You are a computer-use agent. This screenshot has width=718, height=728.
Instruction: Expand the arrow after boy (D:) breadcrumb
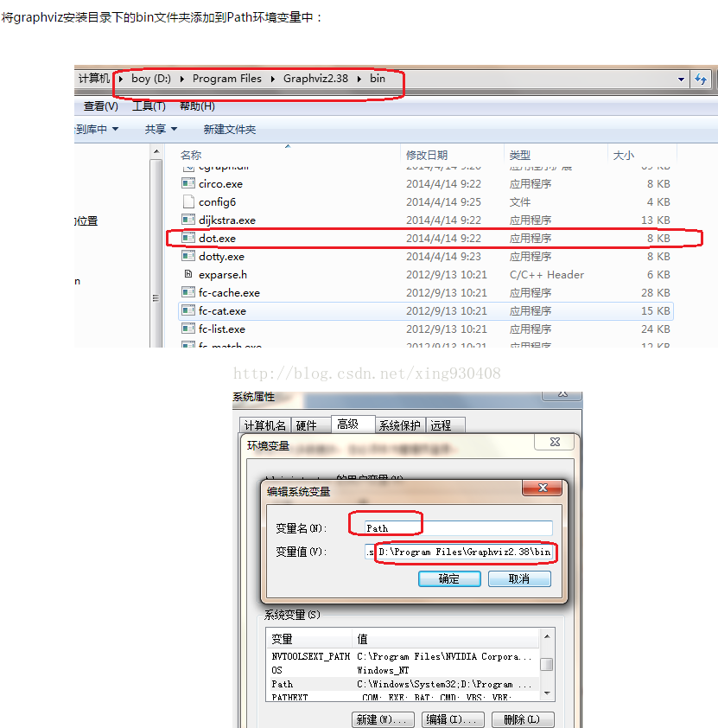(x=181, y=79)
